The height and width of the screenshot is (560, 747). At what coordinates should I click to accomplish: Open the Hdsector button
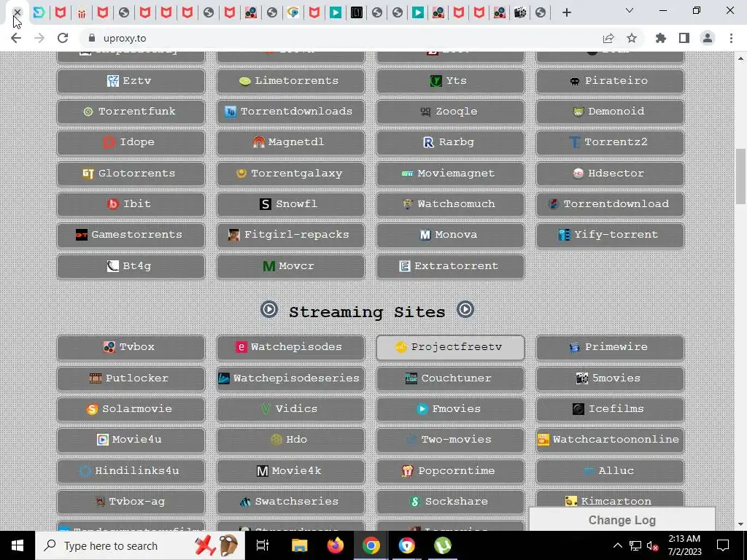610,174
